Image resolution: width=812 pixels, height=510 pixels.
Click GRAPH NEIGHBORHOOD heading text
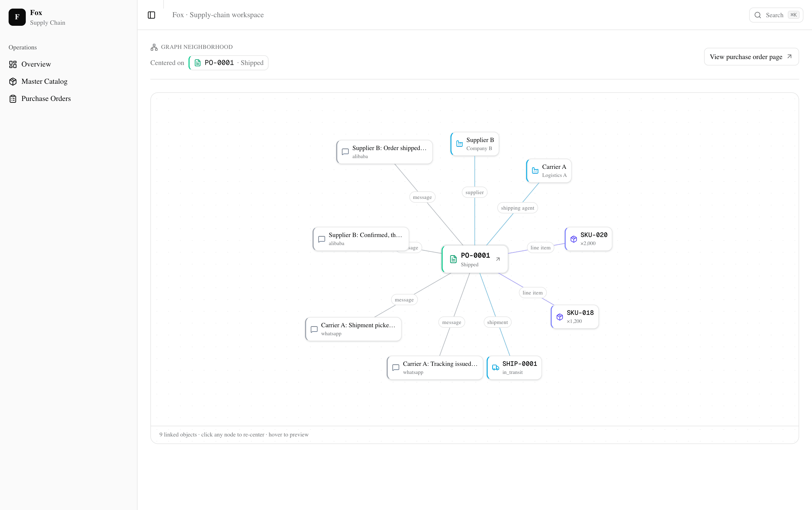pyautogui.click(x=197, y=47)
